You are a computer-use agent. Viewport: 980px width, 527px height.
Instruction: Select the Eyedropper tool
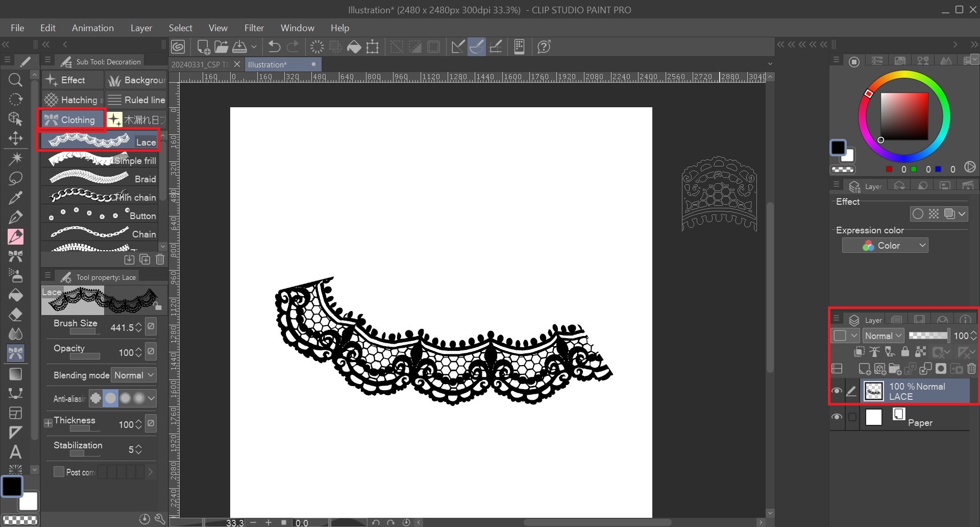pos(15,198)
